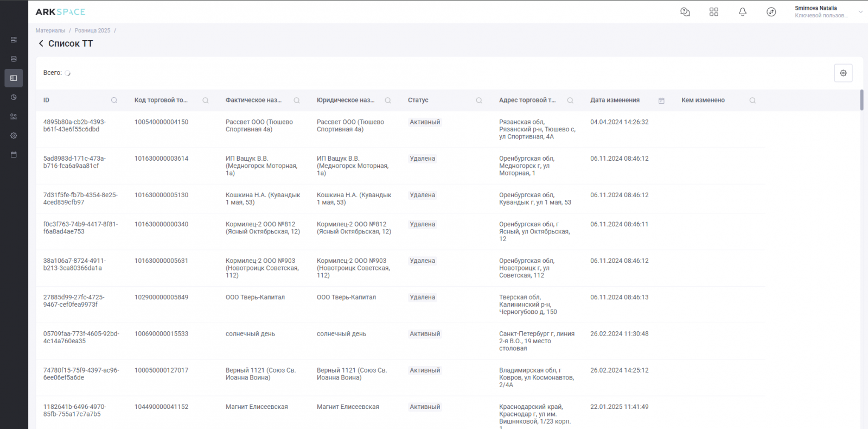Search in Код торговой точки column

coord(206,100)
